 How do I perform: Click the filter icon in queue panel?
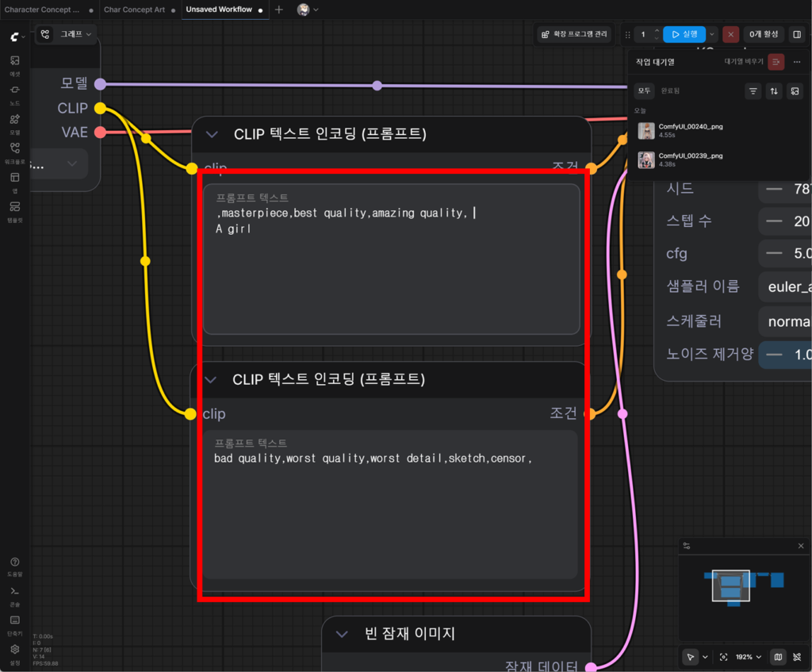(753, 91)
